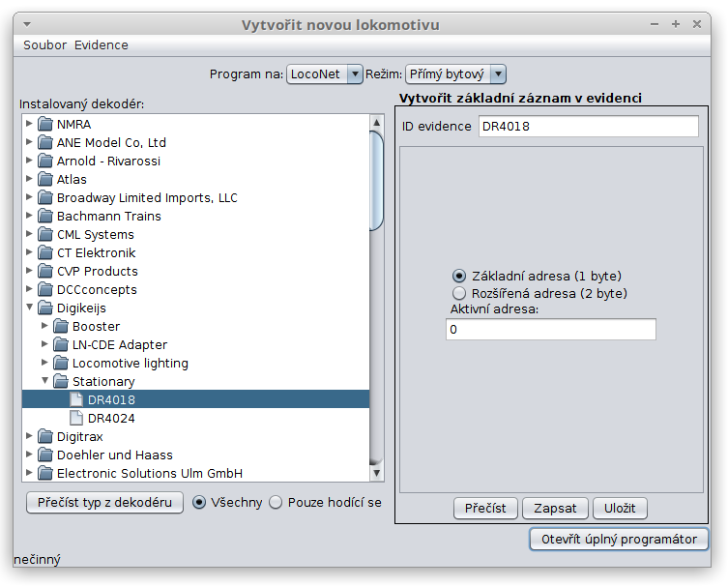Select Základní adresa (1 byte) option
The width and height of the screenshot is (728, 587).
[x=458, y=276]
